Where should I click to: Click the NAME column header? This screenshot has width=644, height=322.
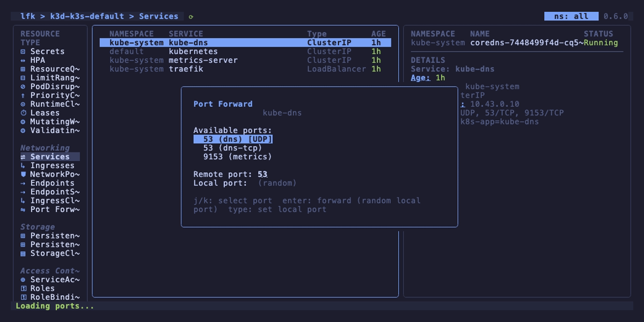click(480, 34)
